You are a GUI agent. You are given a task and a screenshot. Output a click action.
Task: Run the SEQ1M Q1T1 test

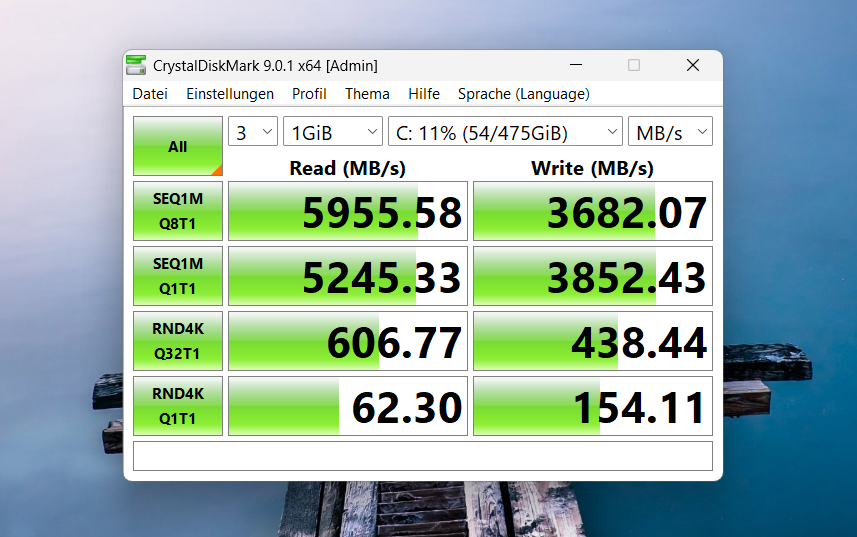(178, 276)
